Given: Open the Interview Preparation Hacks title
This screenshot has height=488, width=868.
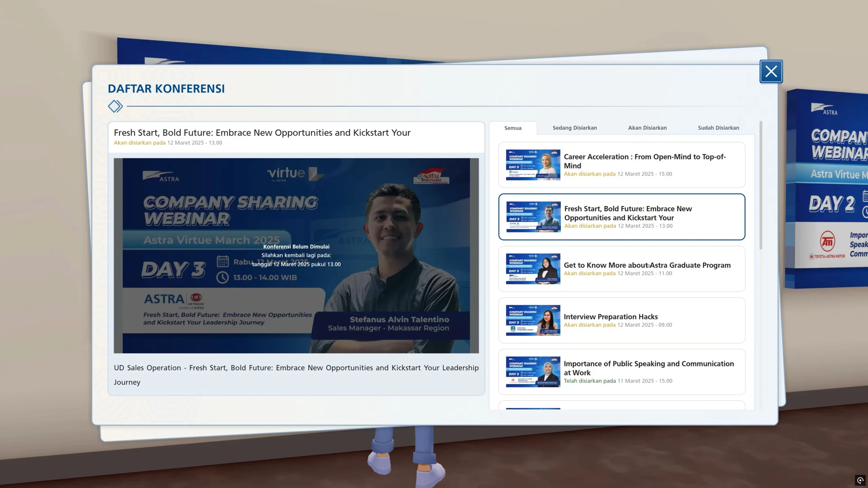Looking at the screenshot, I should pos(610,317).
